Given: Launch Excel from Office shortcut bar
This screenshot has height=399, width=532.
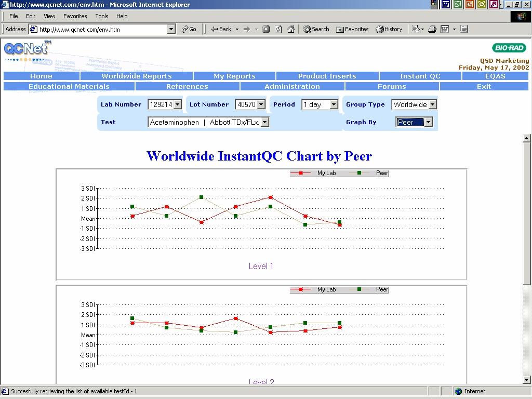Looking at the screenshot, I should click(458, 4).
